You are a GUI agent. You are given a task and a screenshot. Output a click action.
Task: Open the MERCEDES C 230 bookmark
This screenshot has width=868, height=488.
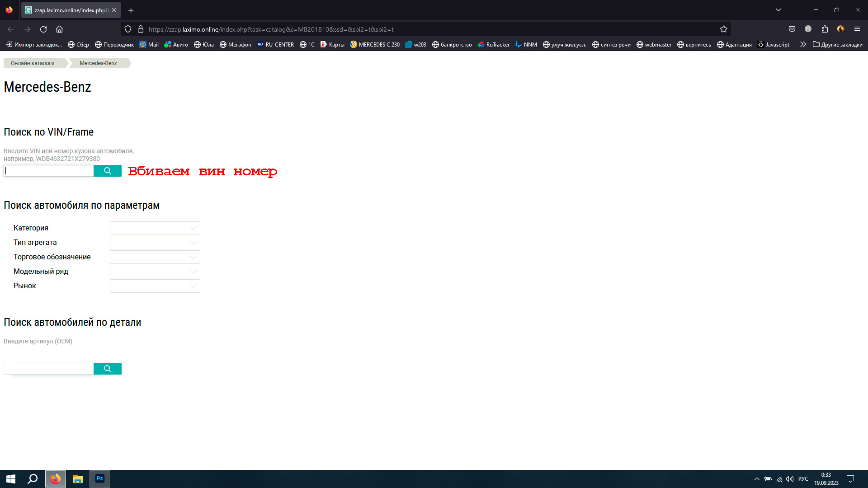pos(375,44)
